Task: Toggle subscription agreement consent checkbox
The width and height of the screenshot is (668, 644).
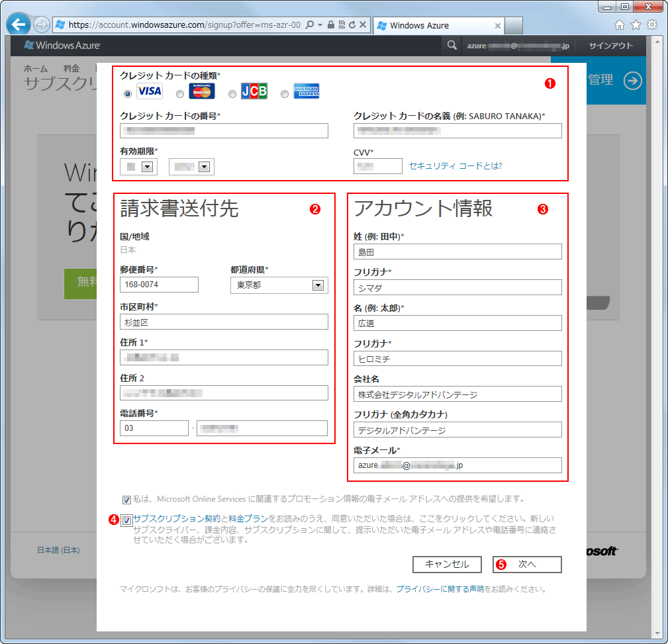Action: 126,520
